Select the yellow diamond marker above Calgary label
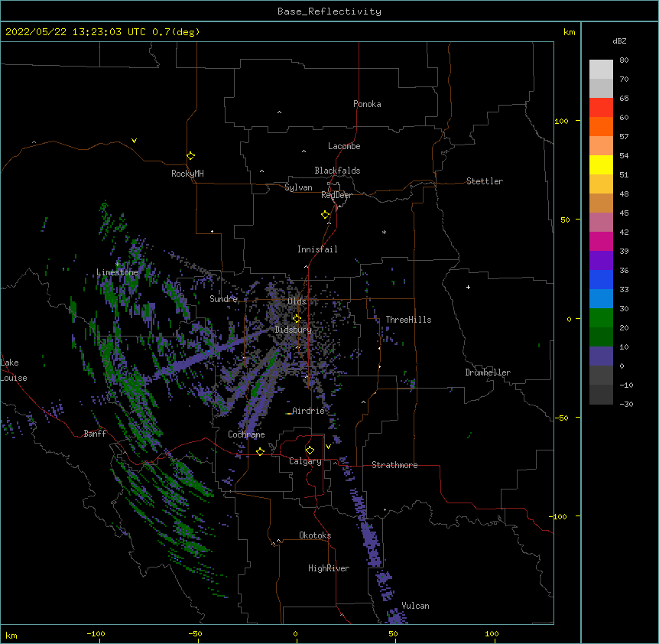The height and width of the screenshot is (644, 659). tap(310, 450)
